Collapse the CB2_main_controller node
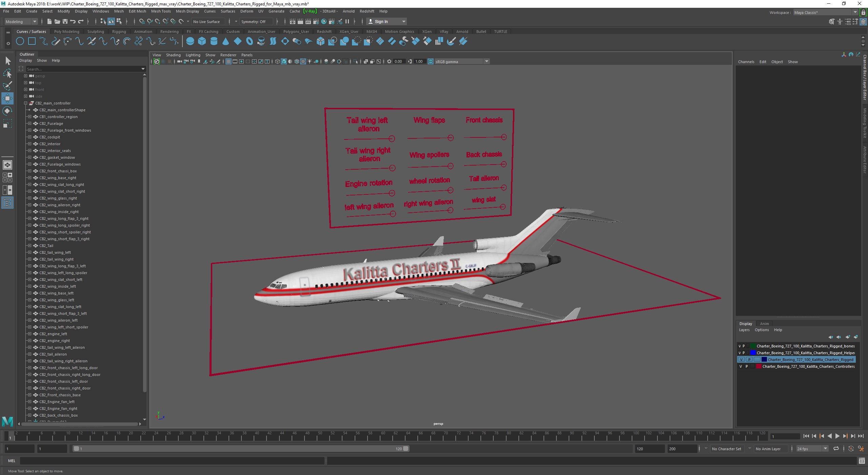 pos(25,103)
